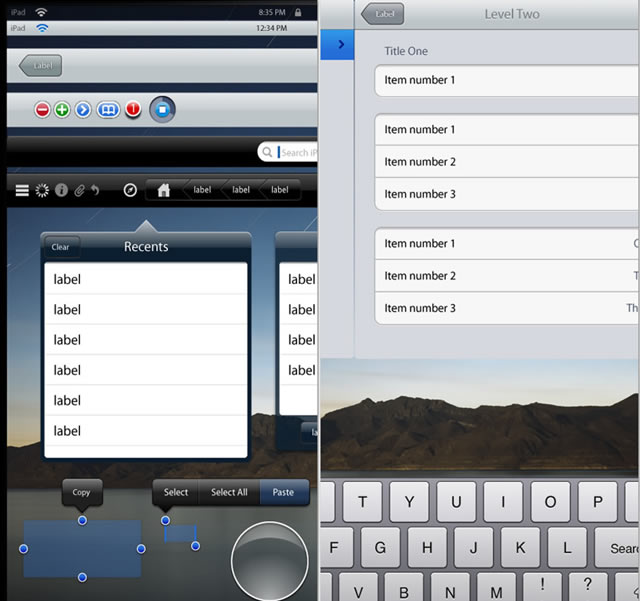Open the bookmarks book icon
Image resolution: width=640 pixels, height=601 pixels.
pyautogui.click(x=108, y=110)
